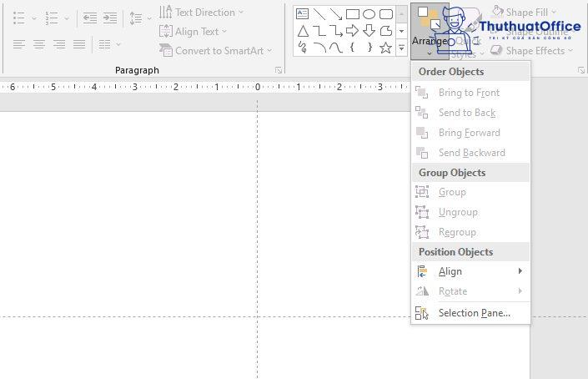588x379 pixels.
Task: Select the Right Arrow shape
Action: tap(352, 31)
